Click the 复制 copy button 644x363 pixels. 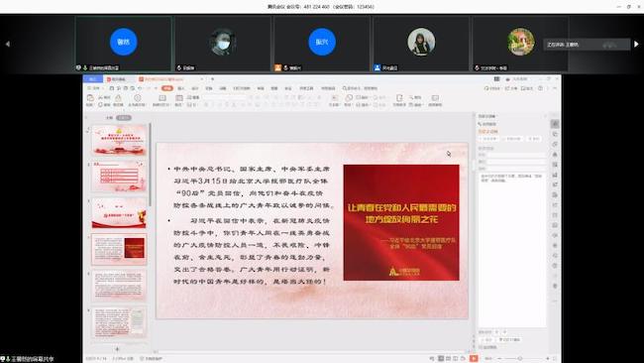coord(105,105)
